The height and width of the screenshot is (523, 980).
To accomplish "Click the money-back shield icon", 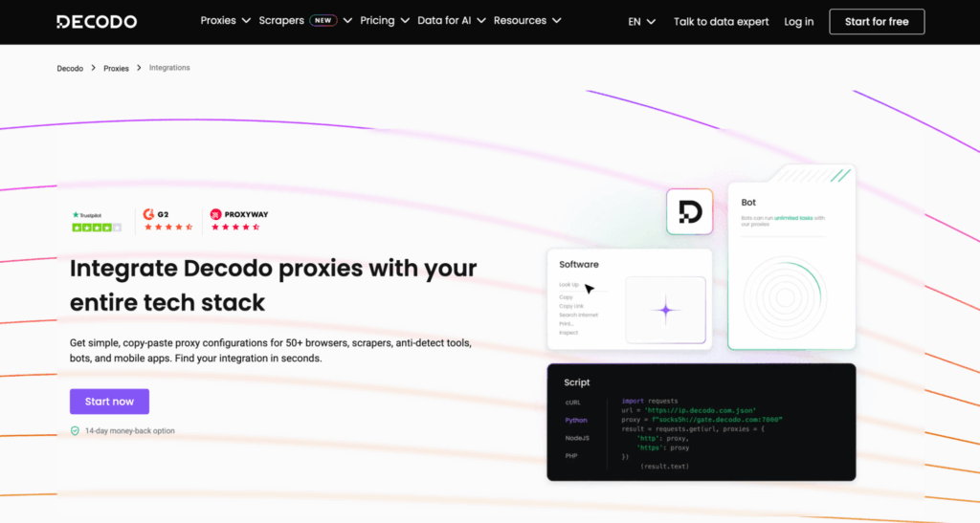I will 75,430.
